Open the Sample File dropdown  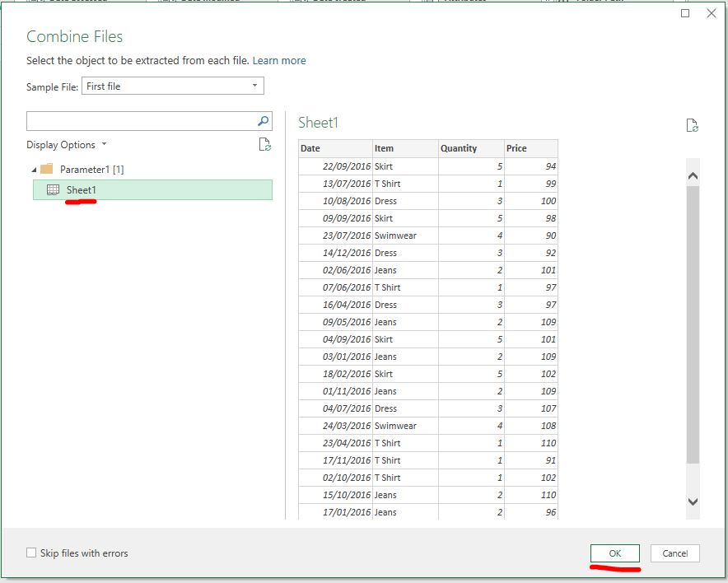pos(254,86)
